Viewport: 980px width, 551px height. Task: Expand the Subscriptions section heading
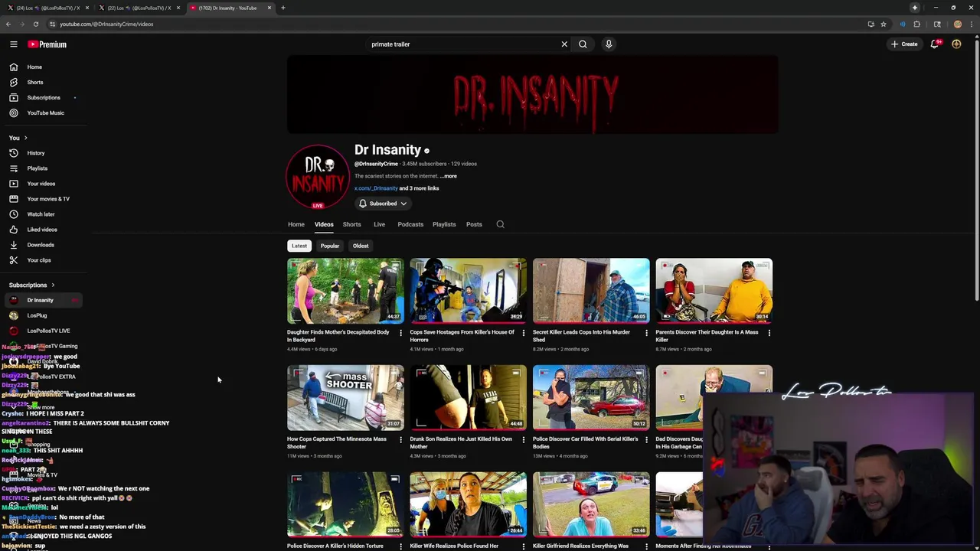coord(32,285)
